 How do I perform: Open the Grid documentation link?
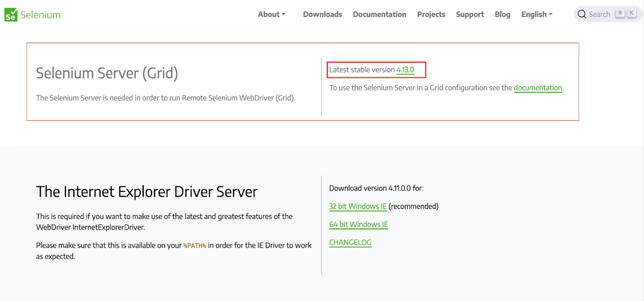click(538, 88)
